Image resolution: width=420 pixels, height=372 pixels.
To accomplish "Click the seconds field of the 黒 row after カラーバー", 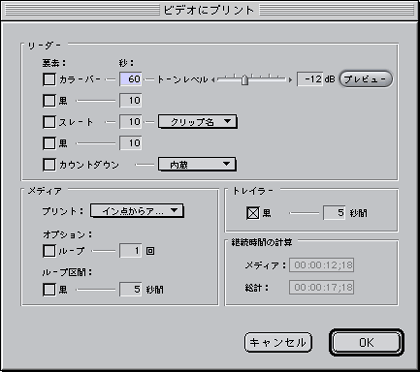I will (x=131, y=101).
